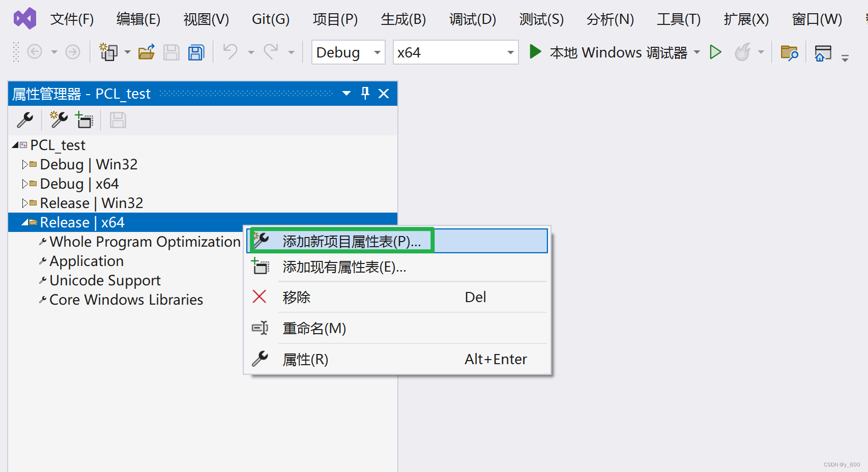The height and width of the screenshot is (472, 868).
Task: Open the Debug configuration dropdown
Action: pyautogui.click(x=377, y=52)
